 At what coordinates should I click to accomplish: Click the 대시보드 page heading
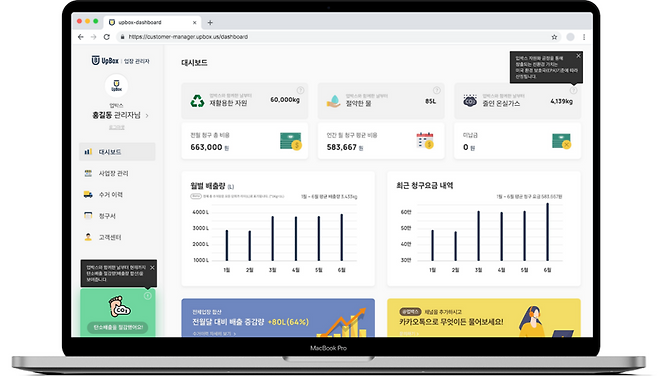coord(194,63)
